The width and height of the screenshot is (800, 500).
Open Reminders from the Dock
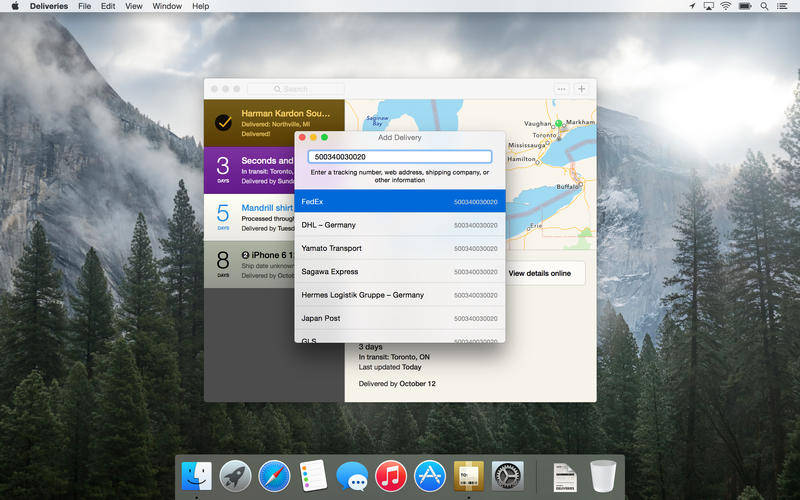click(x=313, y=476)
